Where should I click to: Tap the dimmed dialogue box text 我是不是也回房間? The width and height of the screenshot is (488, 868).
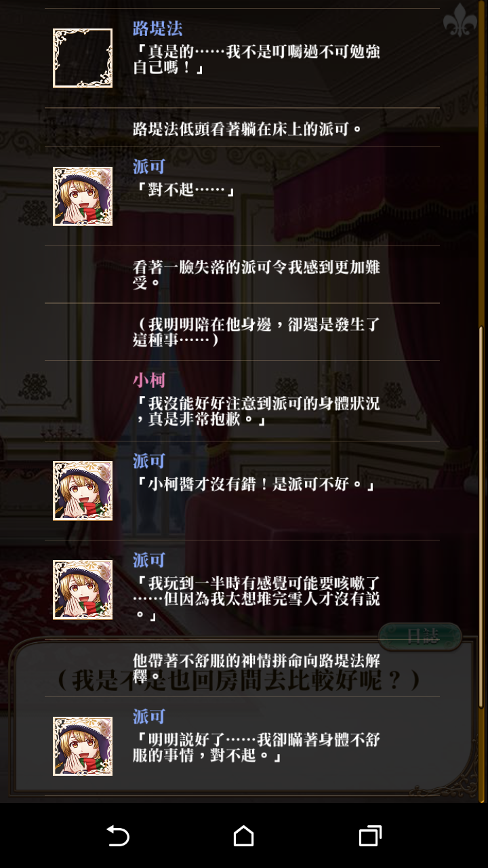(237, 680)
